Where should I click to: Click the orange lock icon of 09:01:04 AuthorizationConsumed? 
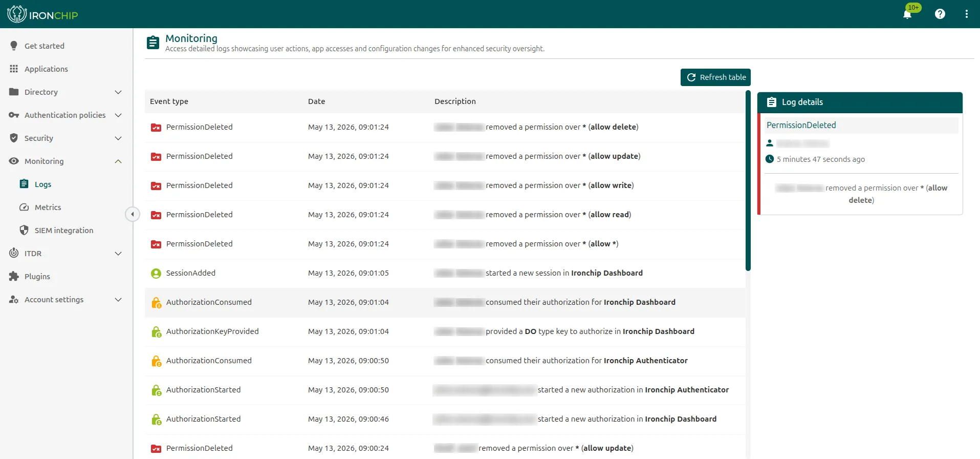pos(156,303)
